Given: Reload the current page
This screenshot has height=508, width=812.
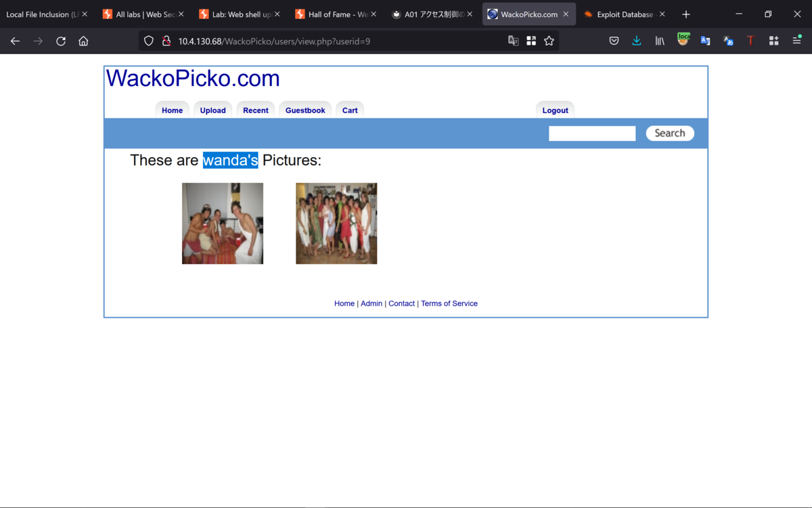Looking at the screenshot, I should pos(60,41).
